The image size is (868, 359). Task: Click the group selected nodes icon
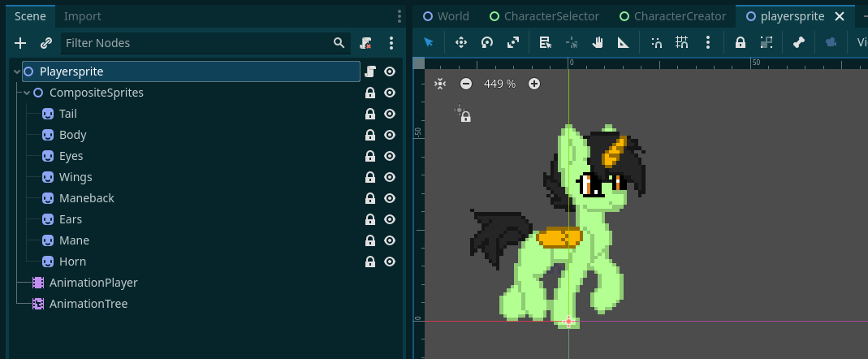(x=767, y=42)
